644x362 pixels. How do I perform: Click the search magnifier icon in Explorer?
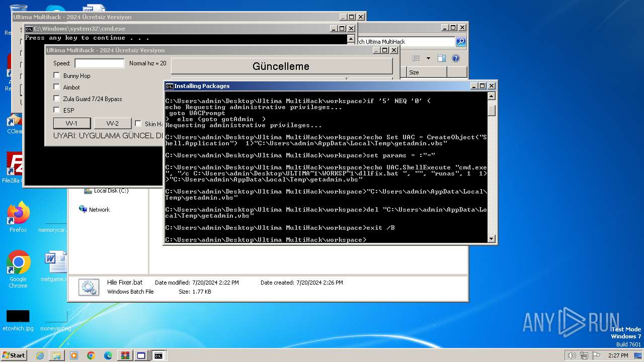point(461,42)
